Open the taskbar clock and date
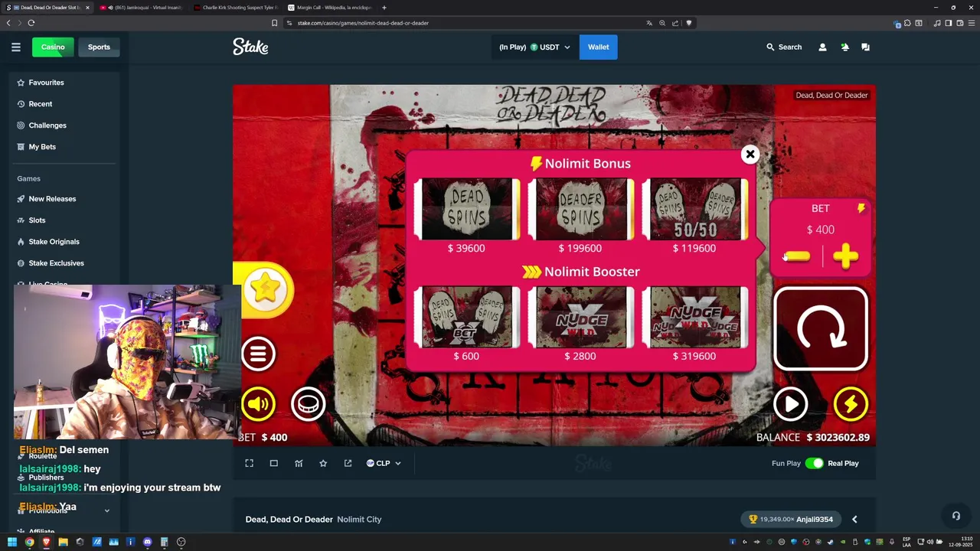Image resolution: width=980 pixels, height=551 pixels. 960,542
